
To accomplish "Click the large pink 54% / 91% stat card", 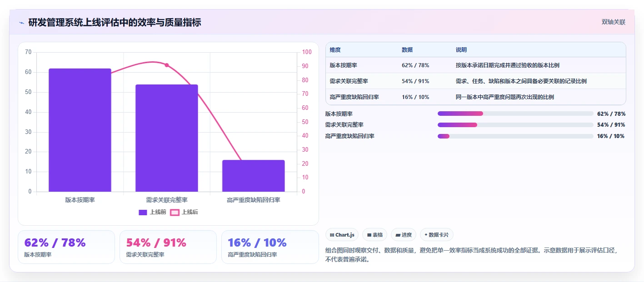I will (x=168, y=247).
